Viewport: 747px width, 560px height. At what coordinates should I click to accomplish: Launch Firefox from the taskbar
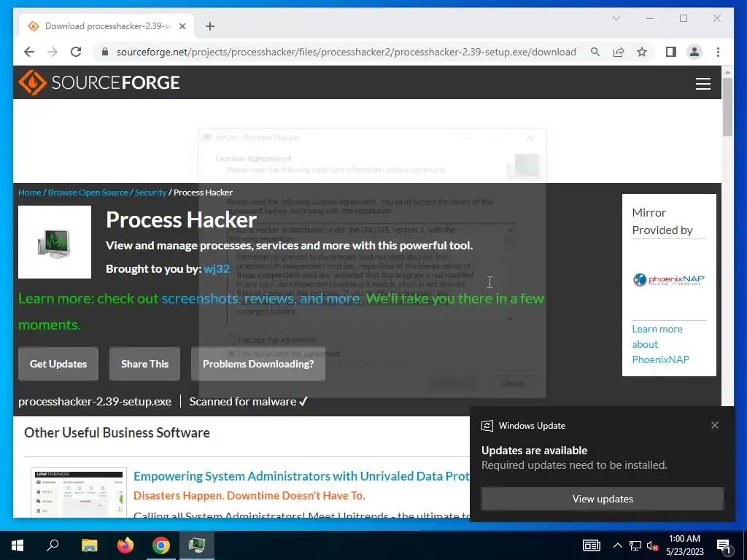pyautogui.click(x=125, y=545)
